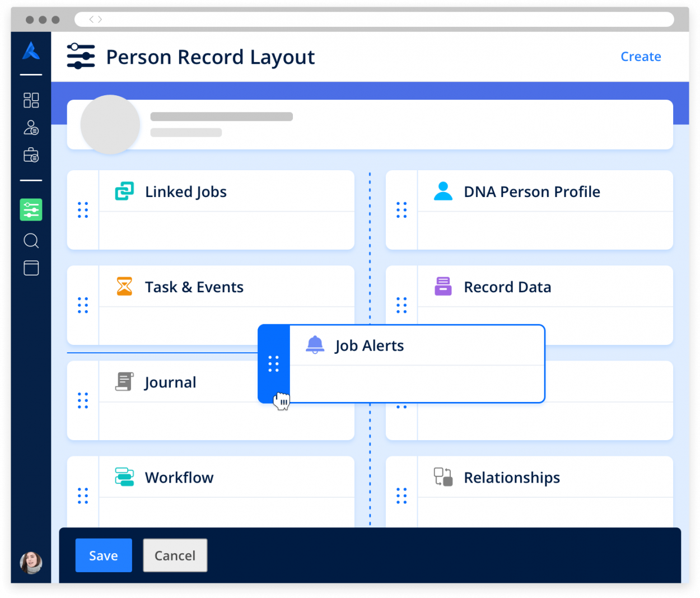Viewport: 700px width, 598px height.
Task: Click the Record Data stack icon
Action: [x=442, y=286]
